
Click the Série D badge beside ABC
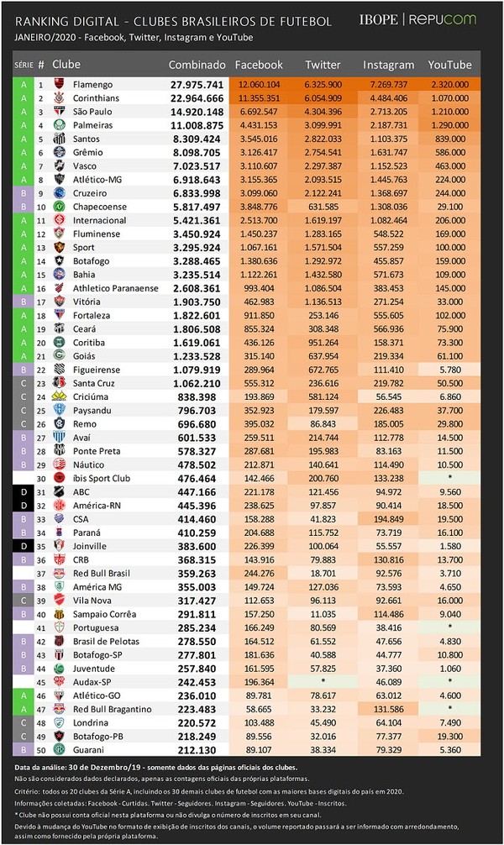(x=24, y=491)
